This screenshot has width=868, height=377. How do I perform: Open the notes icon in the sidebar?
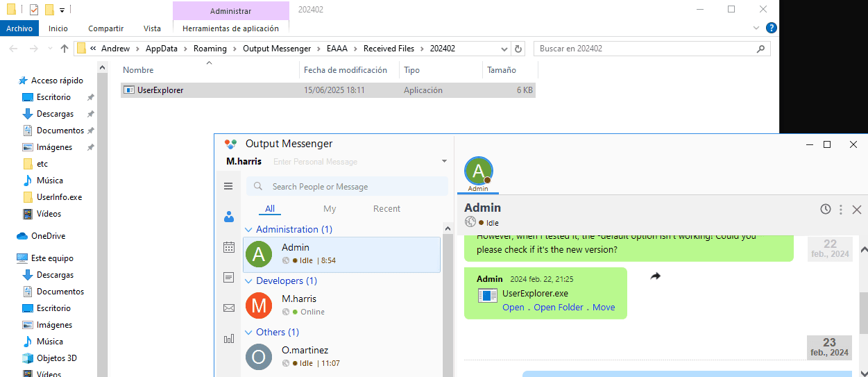229,278
